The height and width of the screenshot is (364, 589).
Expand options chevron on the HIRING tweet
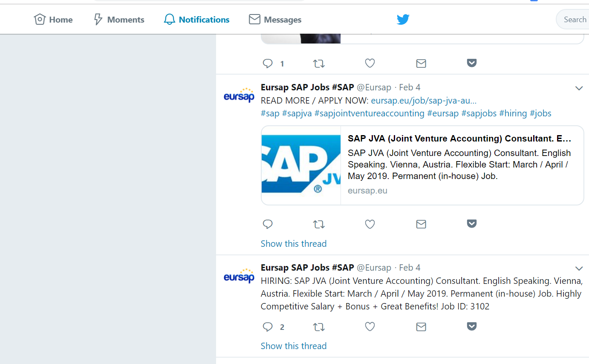[579, 269]
